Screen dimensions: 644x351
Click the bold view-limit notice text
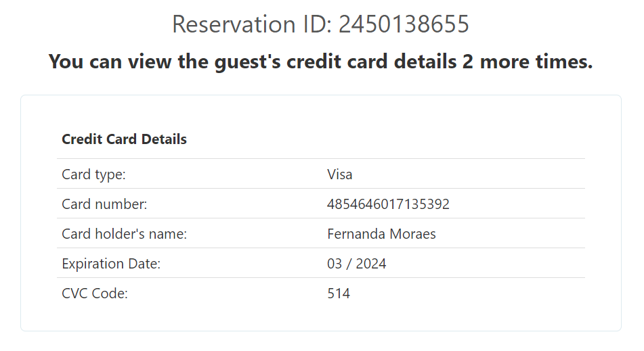pyautogui.click(x=320, y=62)
